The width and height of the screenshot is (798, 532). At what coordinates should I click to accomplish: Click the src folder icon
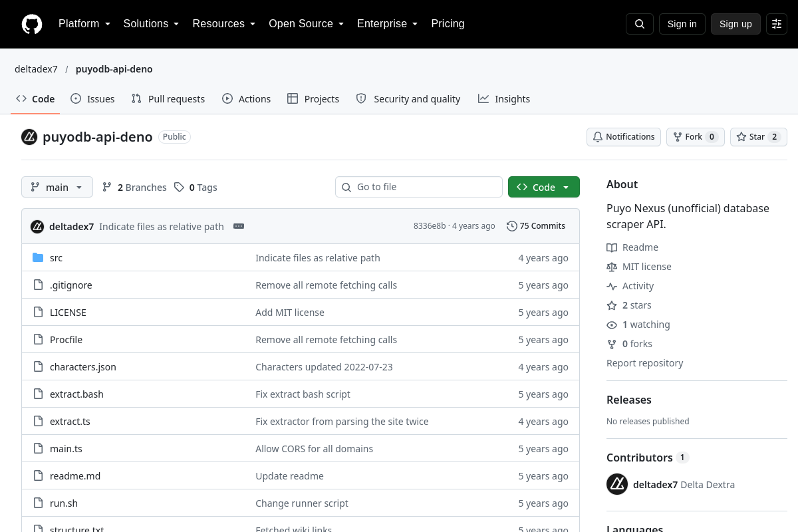click(38, 258)
